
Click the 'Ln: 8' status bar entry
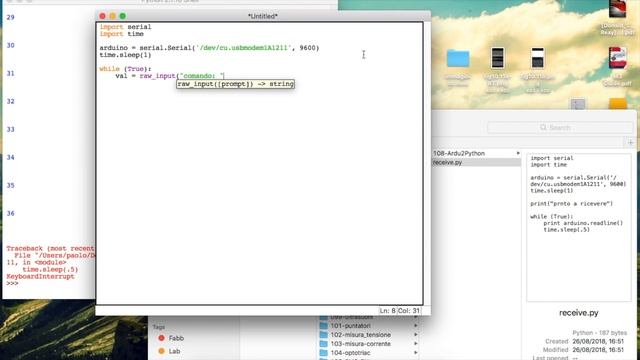point(387,311)
